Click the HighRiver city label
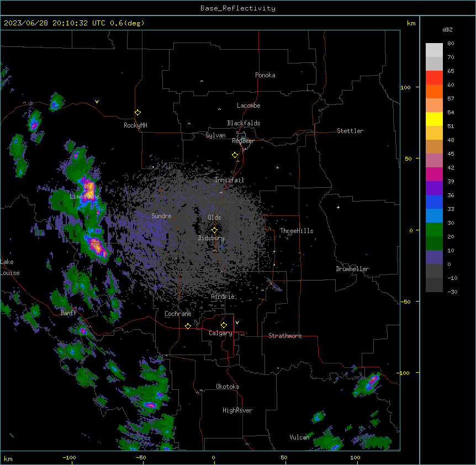476x465 pixels. pos(237,410)
